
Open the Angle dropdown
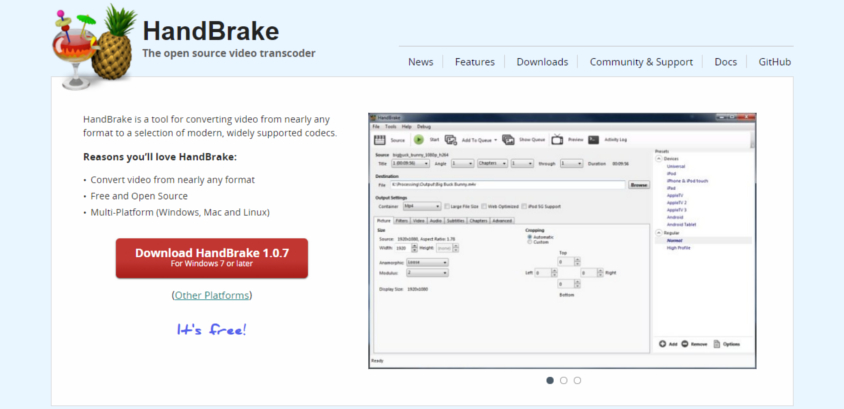point(462,163)
